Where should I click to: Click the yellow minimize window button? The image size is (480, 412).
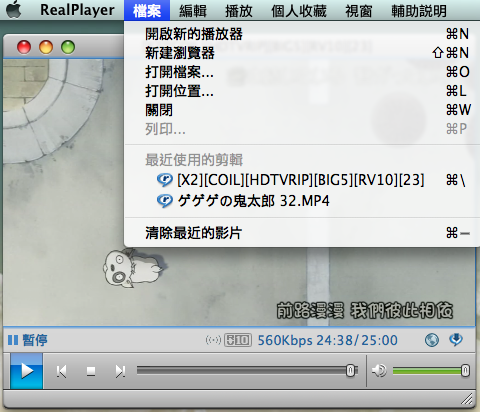pos(46,47)
